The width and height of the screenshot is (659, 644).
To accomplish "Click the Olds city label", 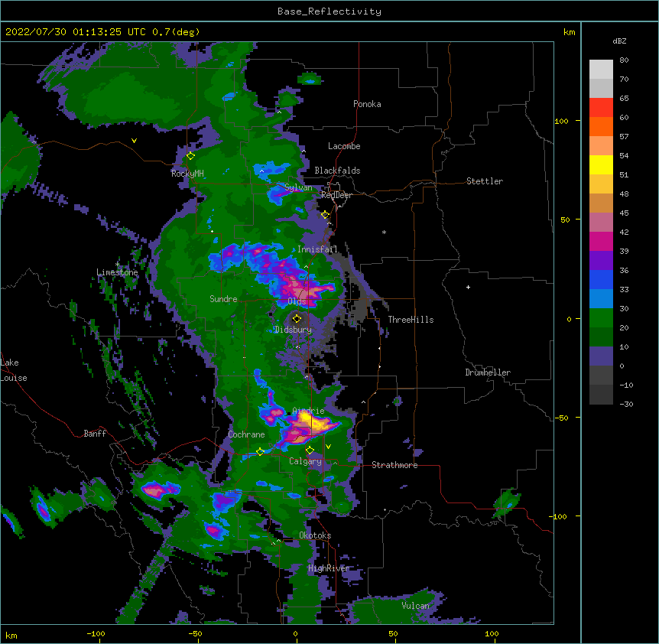I will pos(297,301).
